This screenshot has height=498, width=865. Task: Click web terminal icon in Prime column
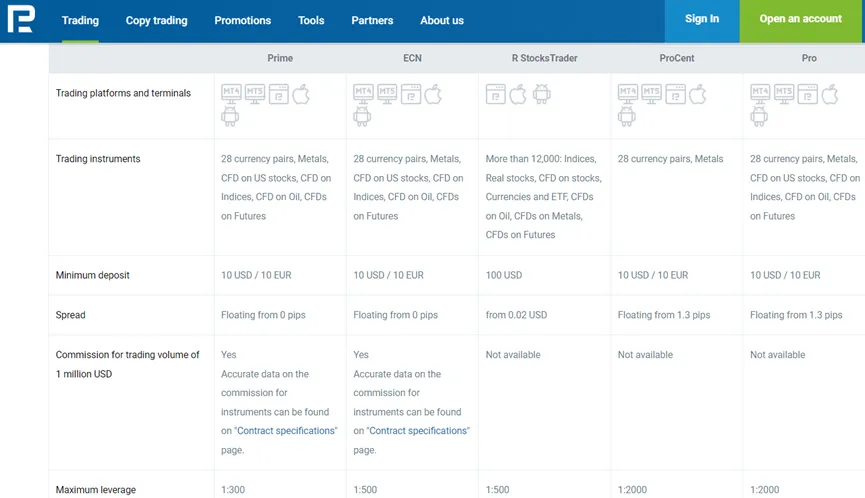[x=279, y=94]
